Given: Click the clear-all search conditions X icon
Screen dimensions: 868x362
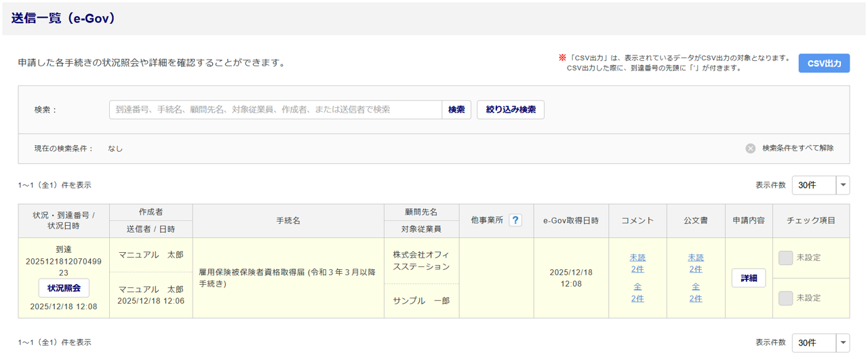Looking at the screenshot, I should (751, 148).
